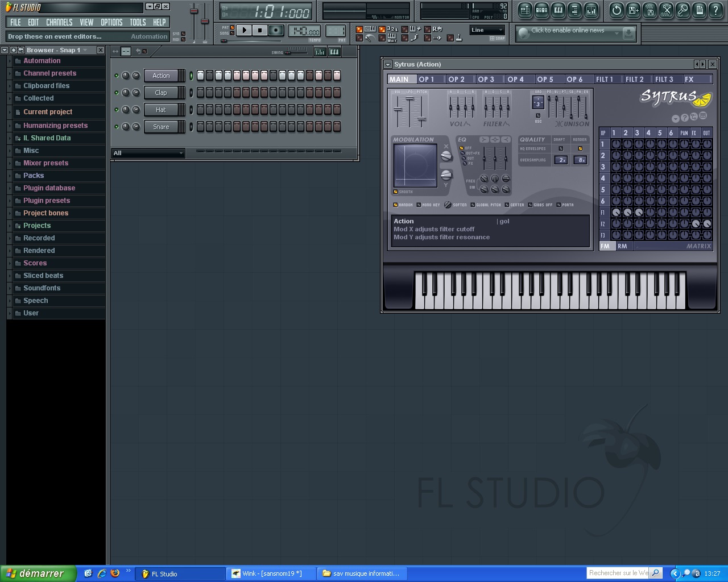Click Internet Explorer icon in quick launch

click(x=102, y=573)
